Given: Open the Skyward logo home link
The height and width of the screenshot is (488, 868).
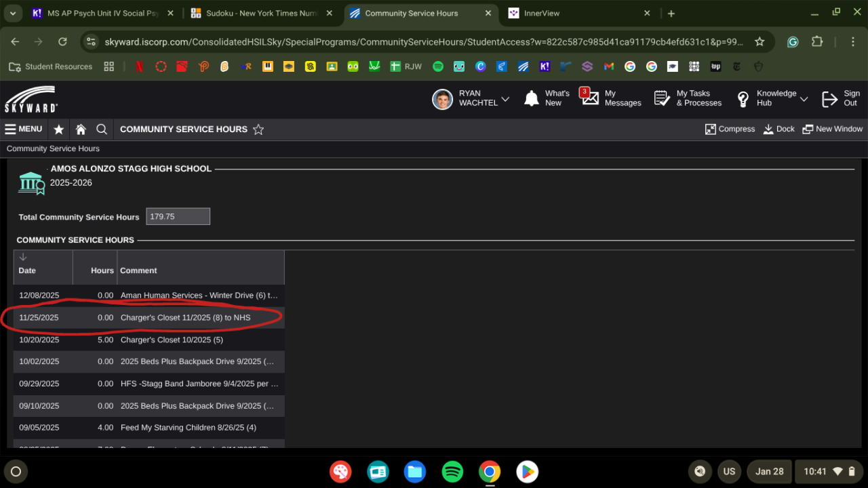Looking at the screenshot, I should [31, 99].
